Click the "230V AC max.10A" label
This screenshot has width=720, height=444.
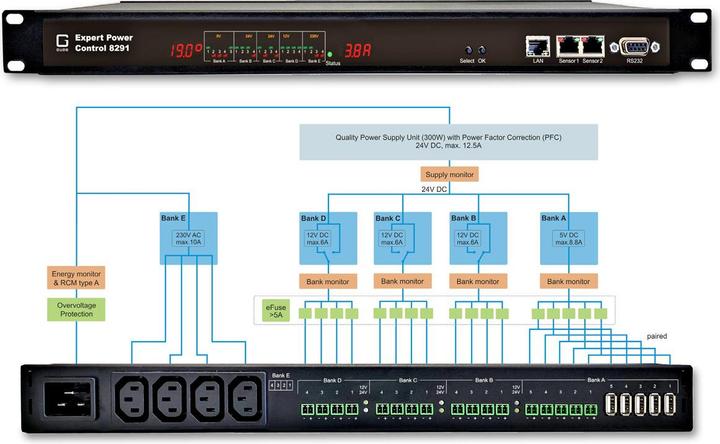(x=189, y=238)
